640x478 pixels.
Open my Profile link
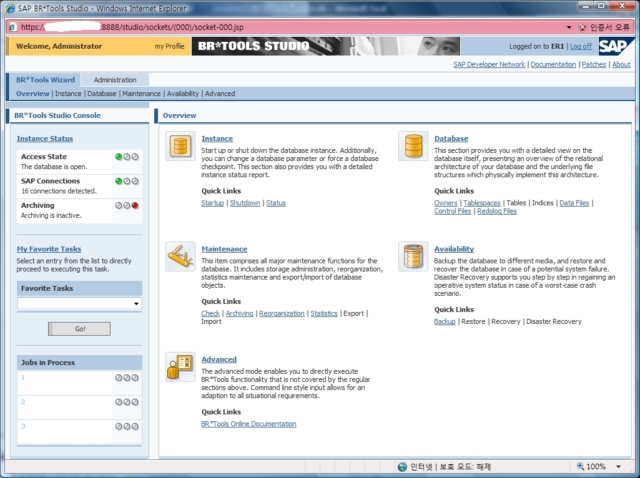click(x=169, y=46)
